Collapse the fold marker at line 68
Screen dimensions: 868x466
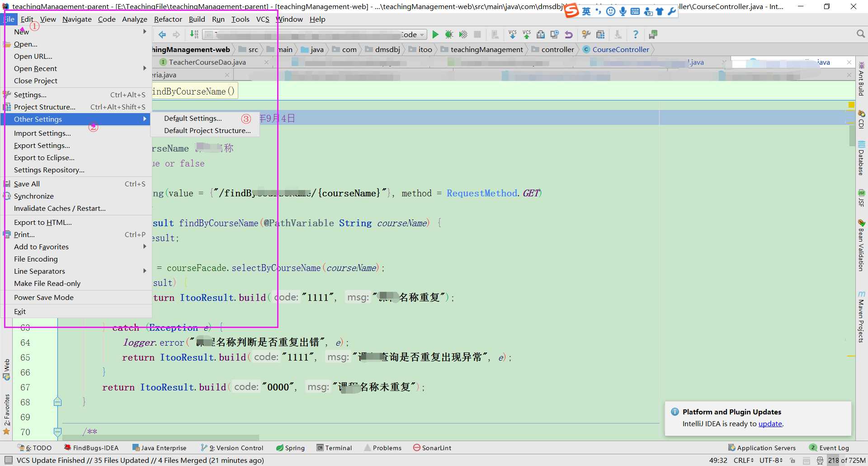[57, 402]
